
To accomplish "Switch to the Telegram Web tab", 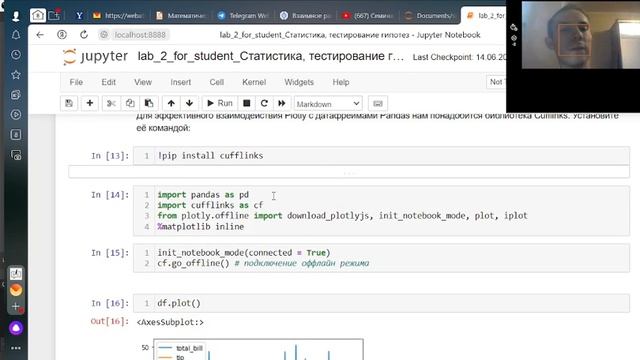I will coord(243,16).
